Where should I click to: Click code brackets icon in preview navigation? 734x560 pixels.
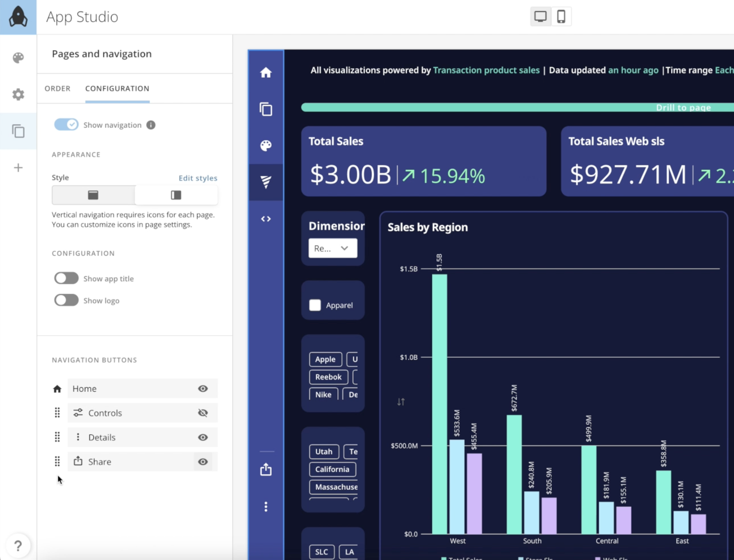(266, 219)
